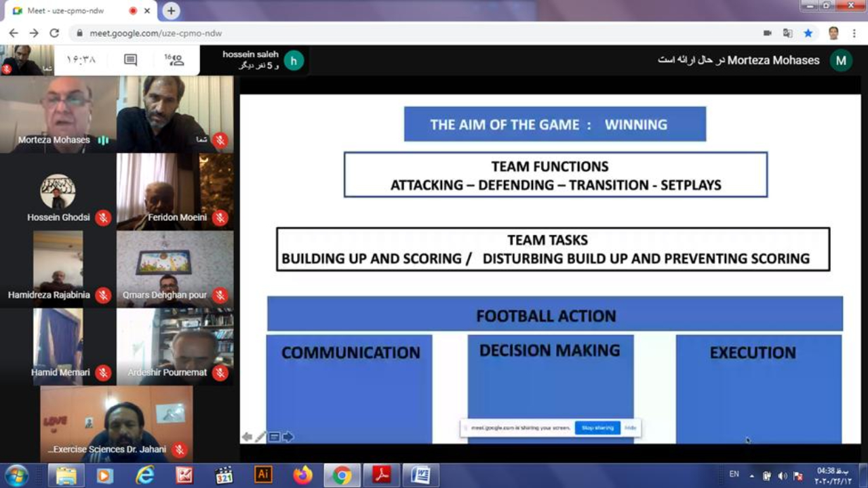This screenshot has height=488, width=868.
Task: Toggle Feridon Moeini's muted microphone icon
Action: 220,218
